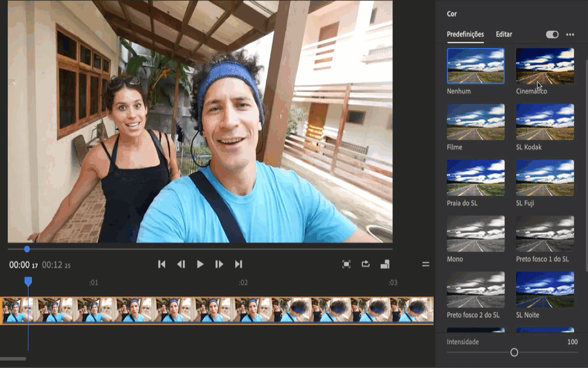Jump to the start of the clip

(161, 264)
